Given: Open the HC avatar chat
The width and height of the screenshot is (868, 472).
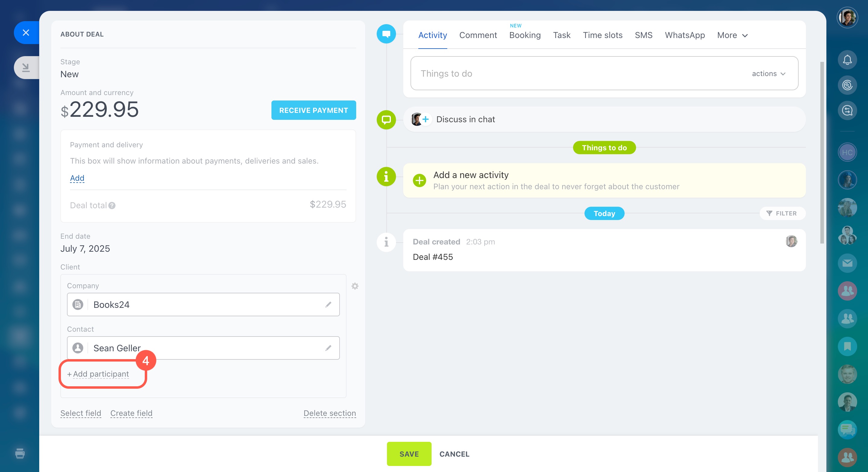Looking at the screenshot, I should pyautogui.click(x=847, y=152).
